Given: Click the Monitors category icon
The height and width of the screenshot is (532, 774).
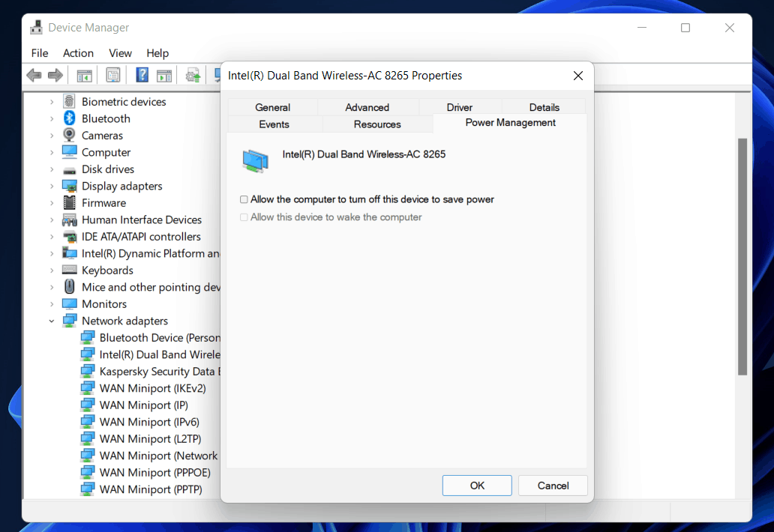Looking at the screenshot, I should 70,303.
